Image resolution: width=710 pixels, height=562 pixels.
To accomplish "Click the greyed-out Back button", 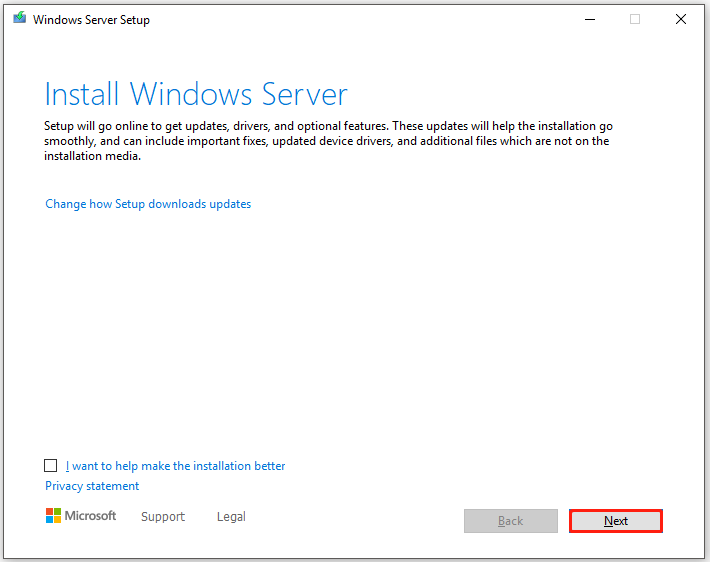I will click(x=511, y=521).
